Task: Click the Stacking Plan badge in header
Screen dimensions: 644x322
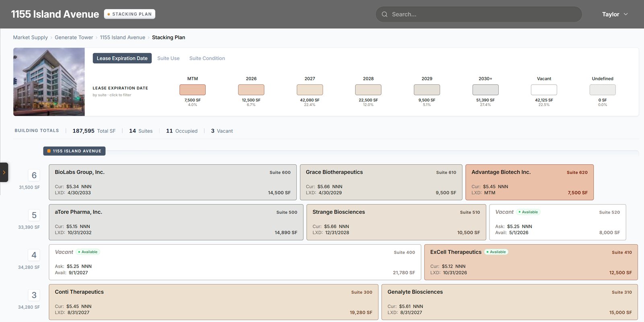Action: click(x=130, y=14)
